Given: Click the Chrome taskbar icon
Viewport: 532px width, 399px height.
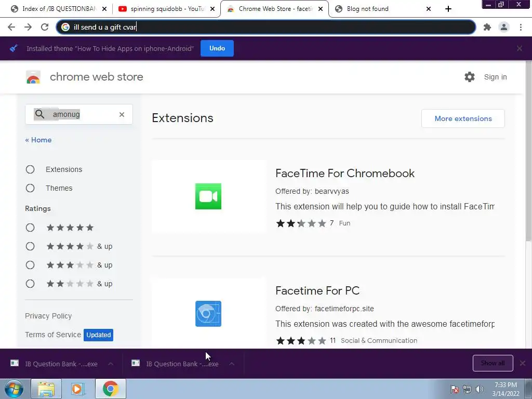Looking at the screenshot, I should 111,389.
